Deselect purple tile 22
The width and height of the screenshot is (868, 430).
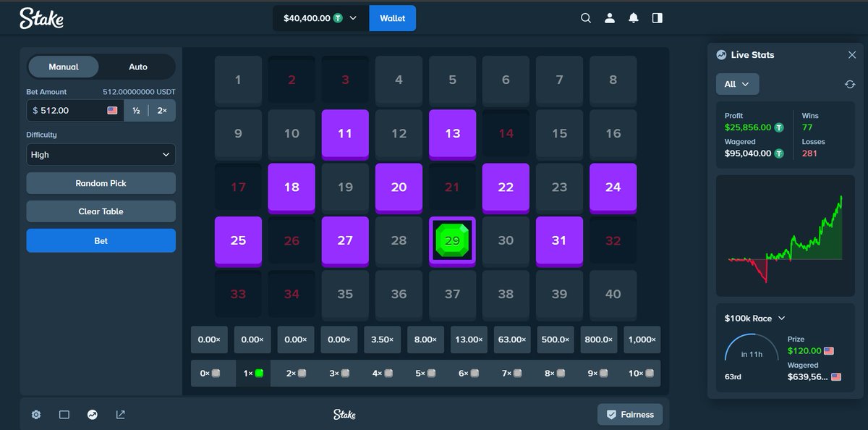click(506, 187)
